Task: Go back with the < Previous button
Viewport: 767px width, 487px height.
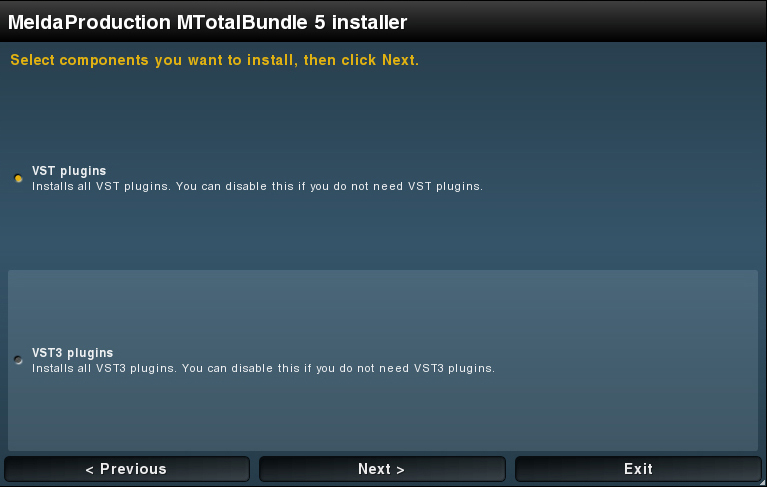Action: click(127, 469)
